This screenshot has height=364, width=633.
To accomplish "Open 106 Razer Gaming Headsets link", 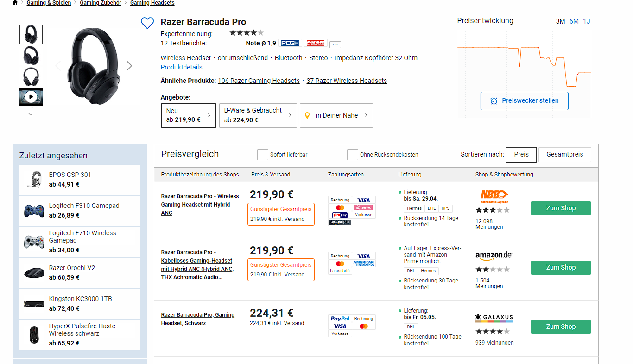I will 259,81.
